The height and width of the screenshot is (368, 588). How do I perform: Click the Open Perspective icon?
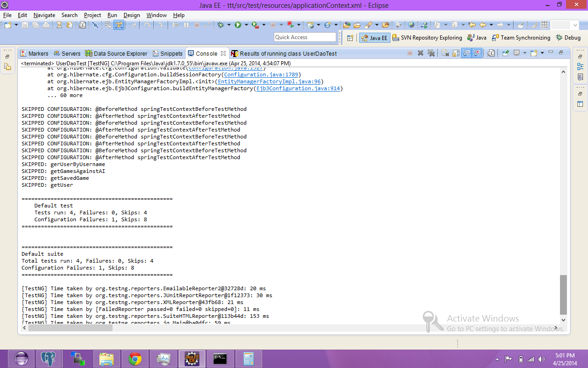click(x=350, y=38)
